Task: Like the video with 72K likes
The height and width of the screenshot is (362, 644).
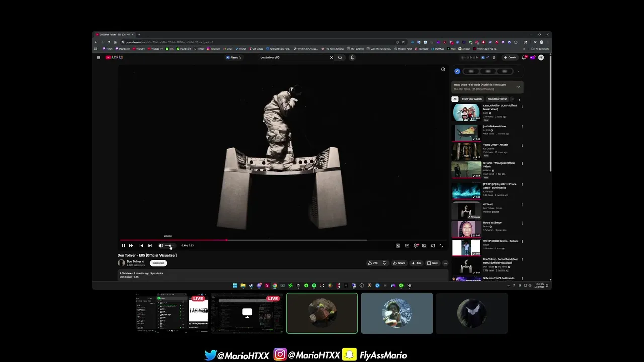Action: pos(373,263)
